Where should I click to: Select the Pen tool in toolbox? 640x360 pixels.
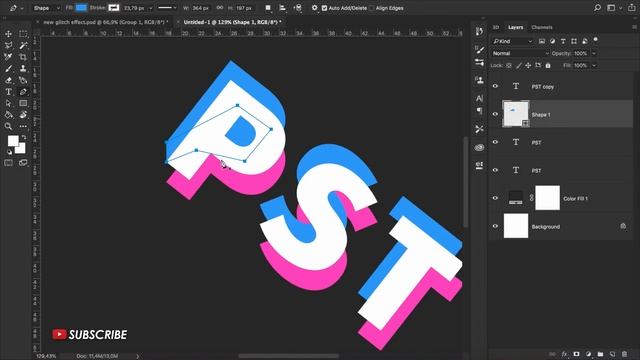point(23,92)
